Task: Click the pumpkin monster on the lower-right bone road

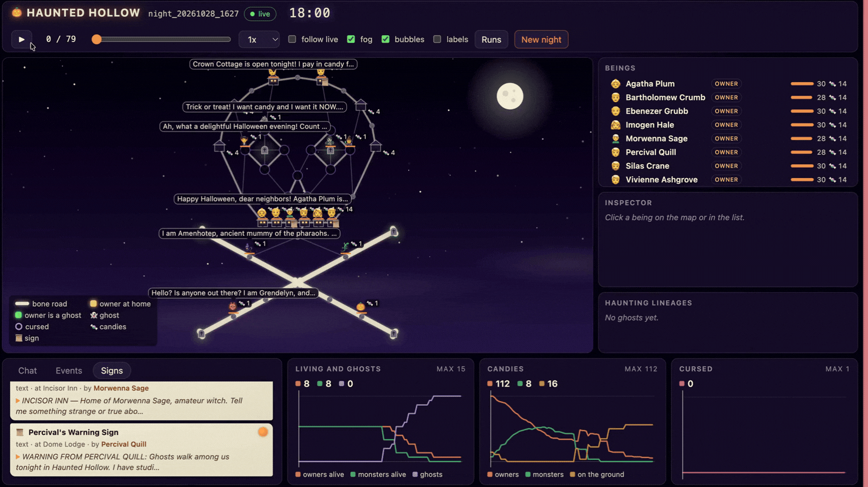Action: point(360,306)
